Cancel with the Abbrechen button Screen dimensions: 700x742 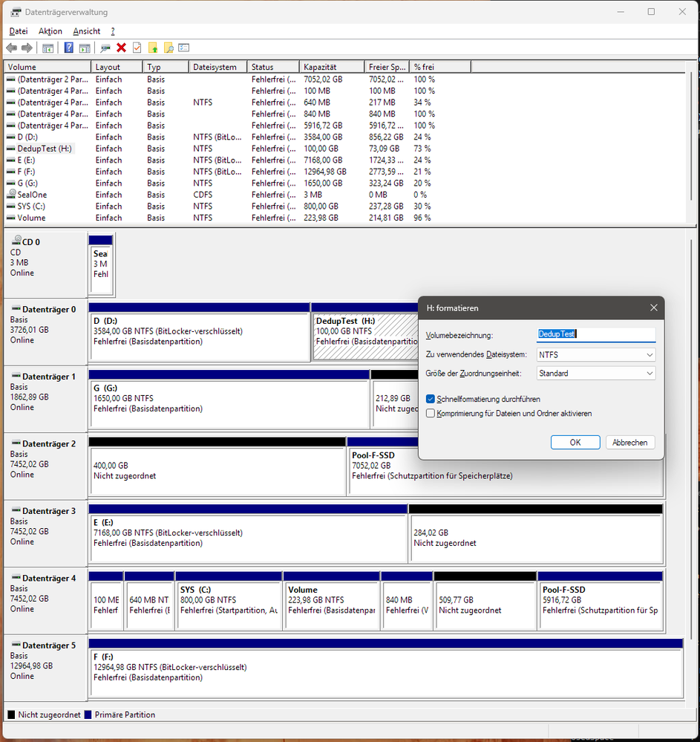click(x=630, y=443)
